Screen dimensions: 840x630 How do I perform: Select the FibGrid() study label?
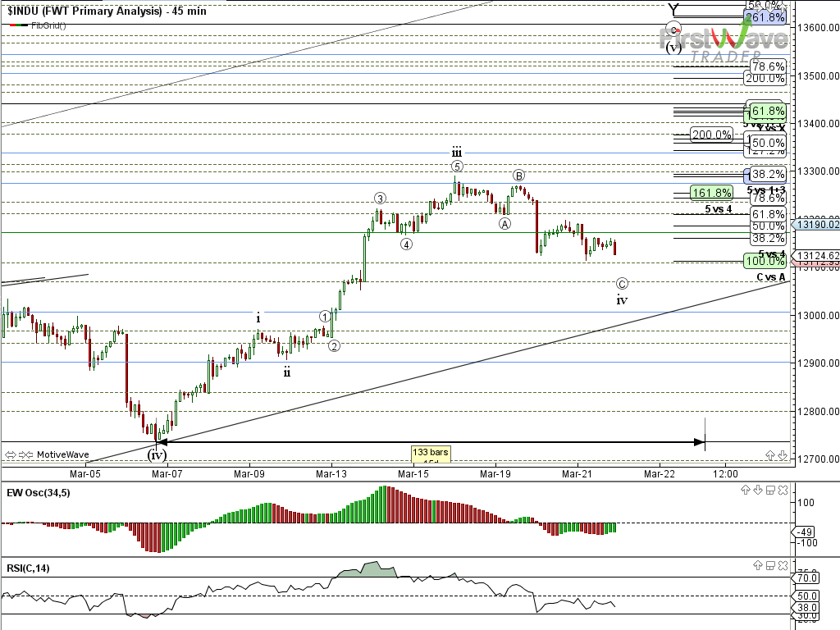[x=48, y=25]
